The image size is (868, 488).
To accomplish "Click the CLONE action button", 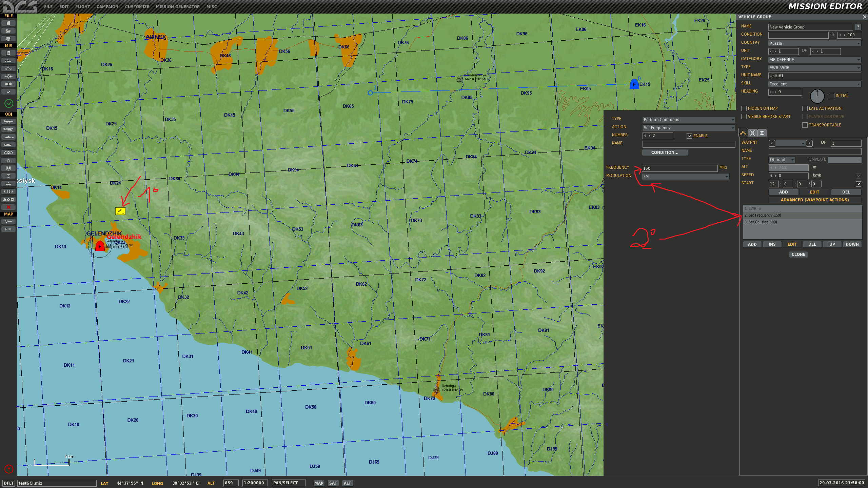I will [798, 255].
